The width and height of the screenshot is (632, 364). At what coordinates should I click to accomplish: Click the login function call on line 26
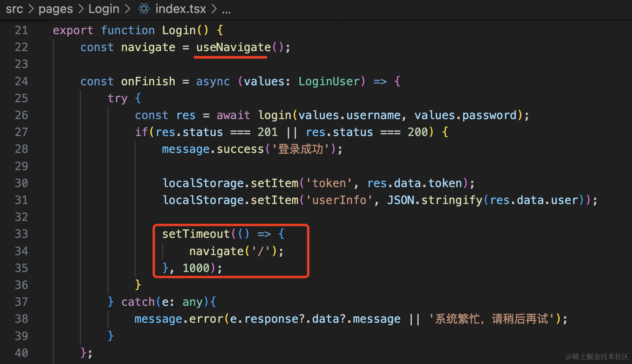[x=274, y=115]
